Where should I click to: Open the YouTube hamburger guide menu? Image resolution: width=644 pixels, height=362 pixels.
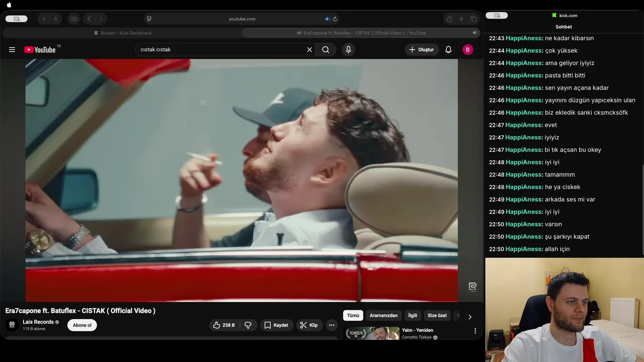click(12, 50)
